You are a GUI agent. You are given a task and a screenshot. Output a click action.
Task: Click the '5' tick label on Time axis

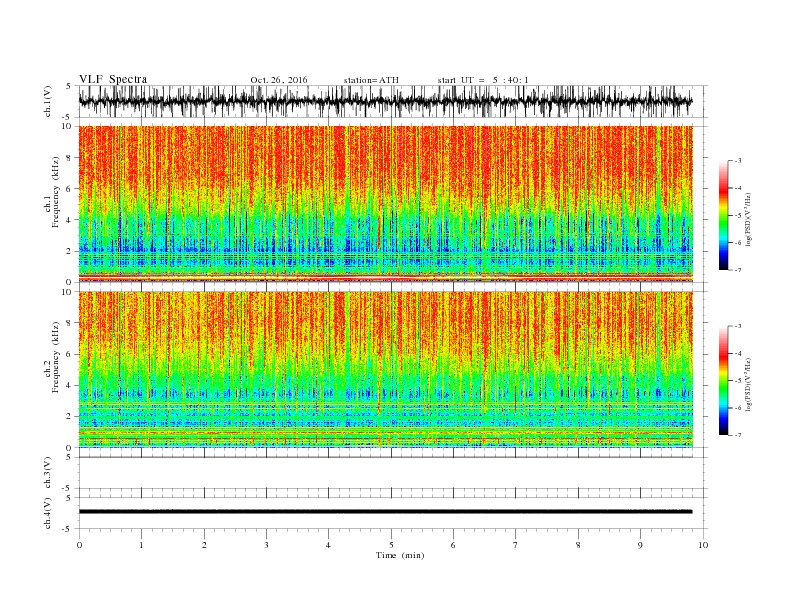(391, 545)
